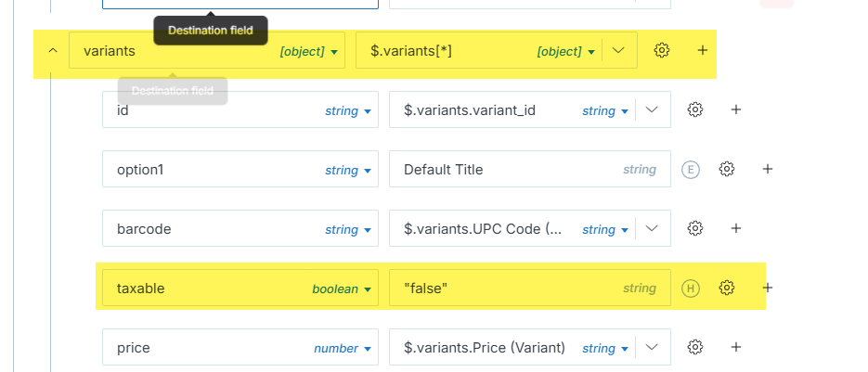Click plus icon on variants row
868x372 pixels.
point(703,50)
